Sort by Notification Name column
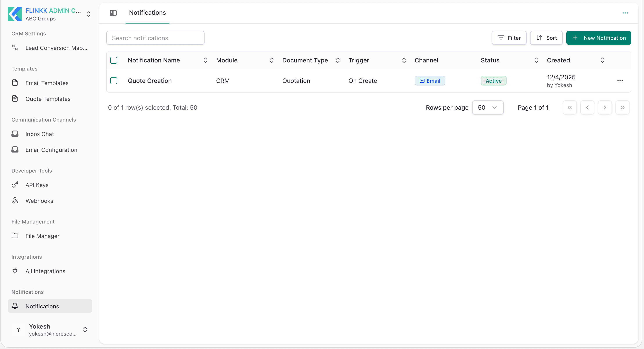 (205, 60)
